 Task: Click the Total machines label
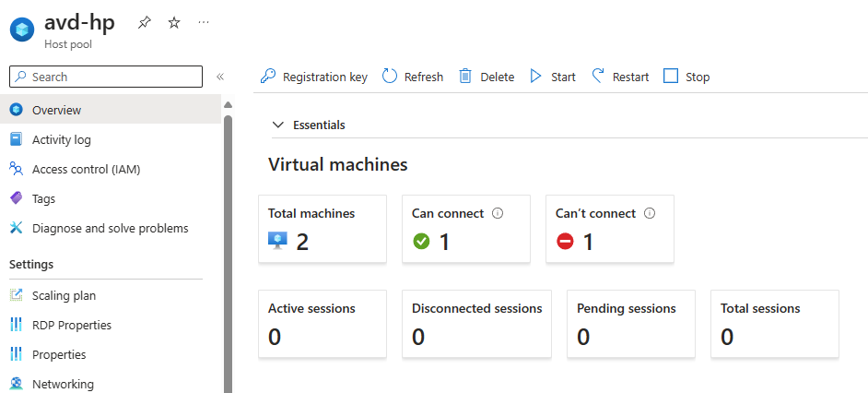[311, 213]
